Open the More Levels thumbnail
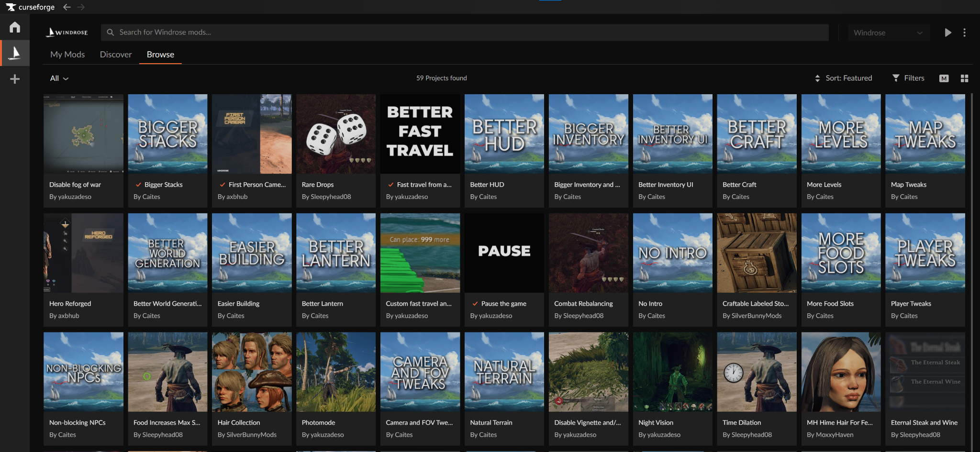Image resolution: width=980 pixels, height=452 pixels. pyautogui.click(x=841, y=134)
